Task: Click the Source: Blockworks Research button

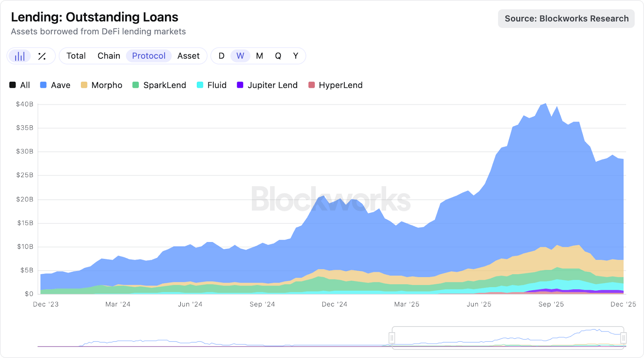Action: coord(566,19)
